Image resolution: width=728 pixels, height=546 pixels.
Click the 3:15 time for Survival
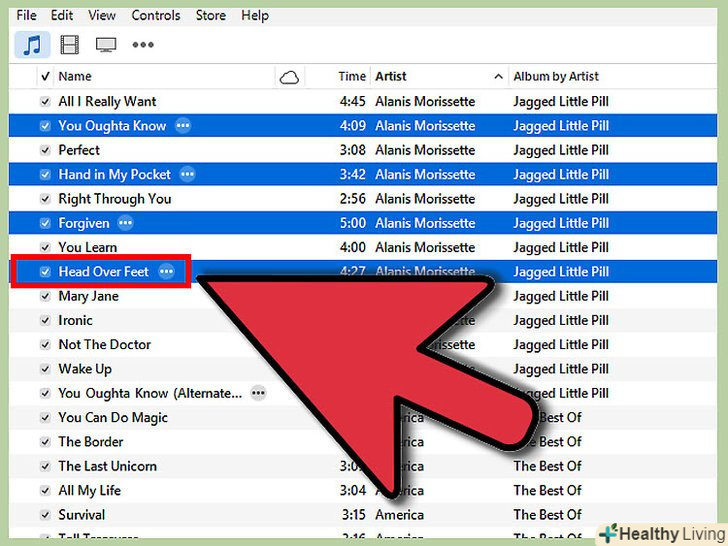click(x=353, y=515)
